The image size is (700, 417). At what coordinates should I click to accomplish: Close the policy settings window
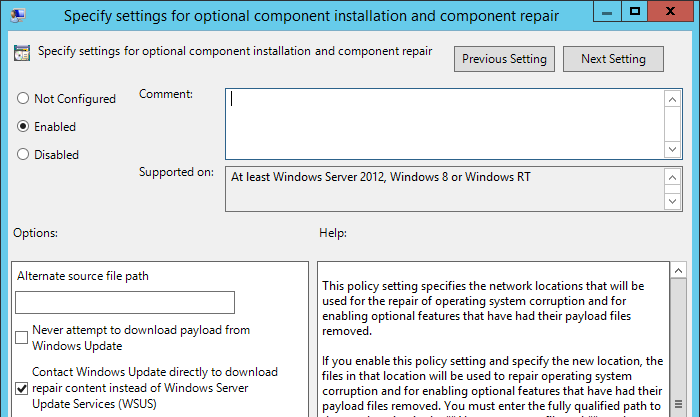[670, 12]
